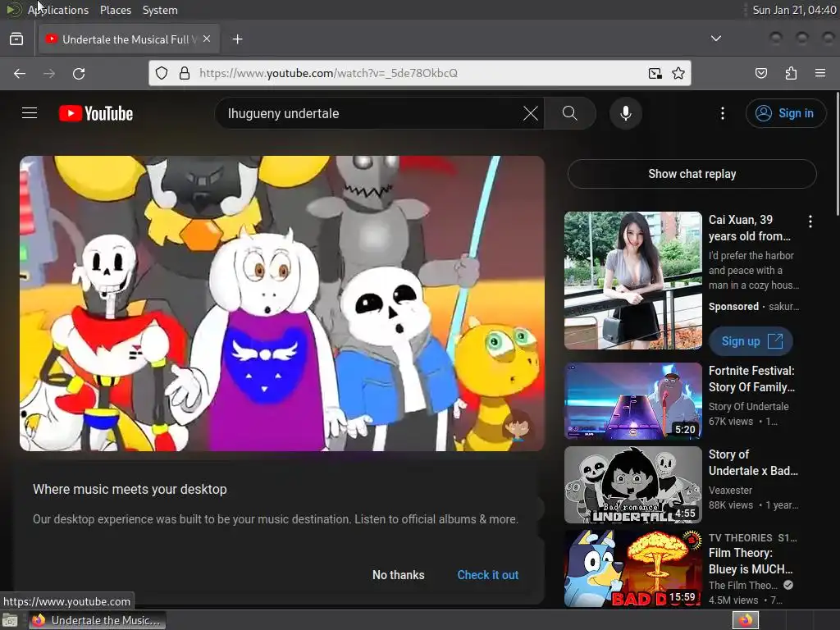
Task: Open Film Theory Bluey video thumbnail
Action: click(633, 568)
